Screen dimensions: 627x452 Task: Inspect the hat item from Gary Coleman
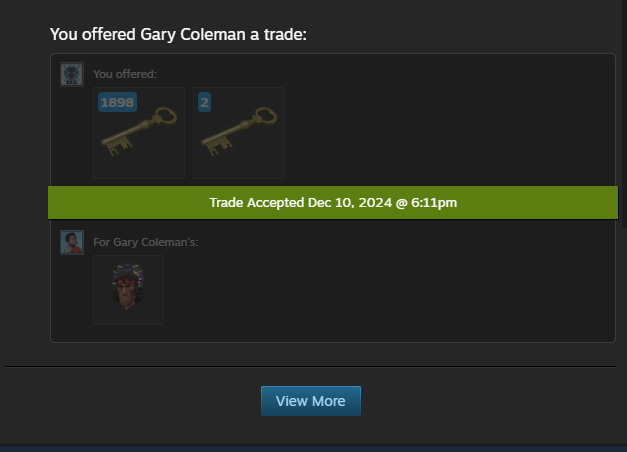click(129, 290)
